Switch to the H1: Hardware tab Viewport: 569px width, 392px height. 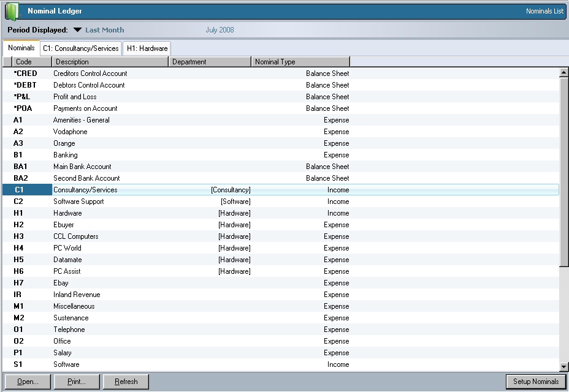click(147, 48)
